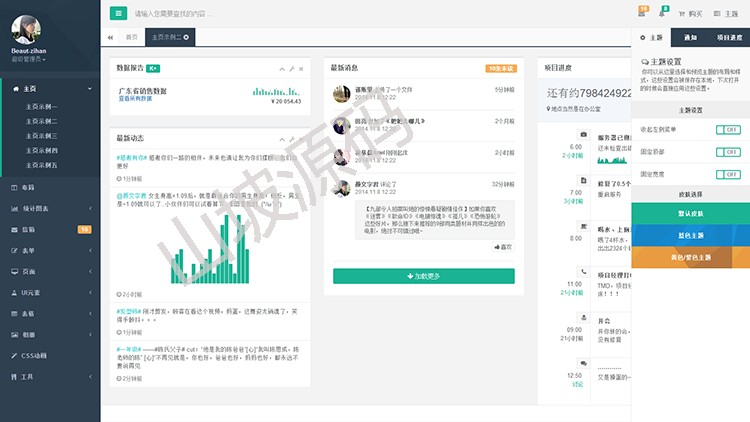750x422 pixels.
Task: Expand the 页面 submenu arrow
Action: point(90,272)
